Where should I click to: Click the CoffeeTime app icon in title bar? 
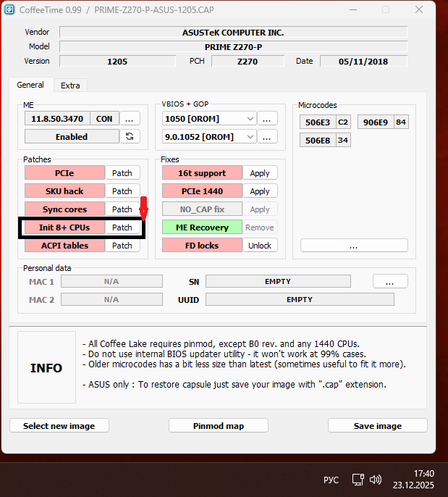(x=9, y=10)
